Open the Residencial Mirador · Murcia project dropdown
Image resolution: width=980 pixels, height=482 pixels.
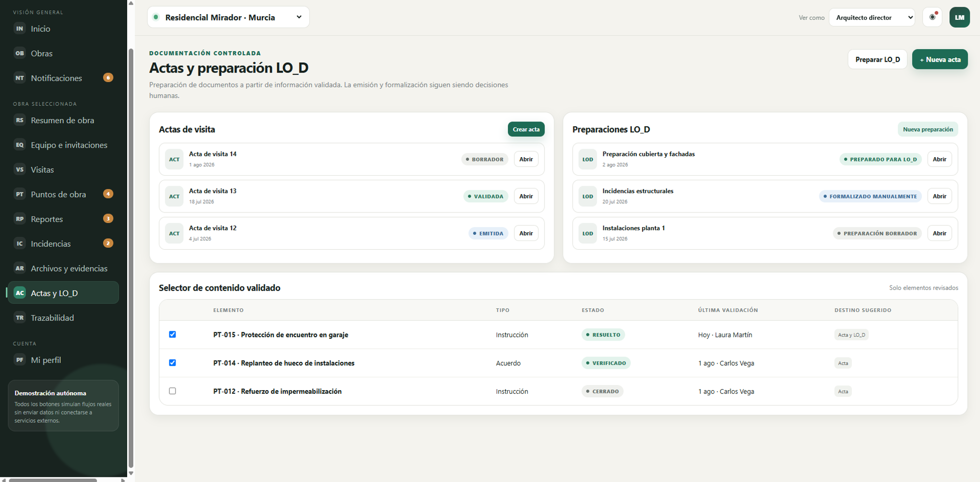(x=228, y=17)
